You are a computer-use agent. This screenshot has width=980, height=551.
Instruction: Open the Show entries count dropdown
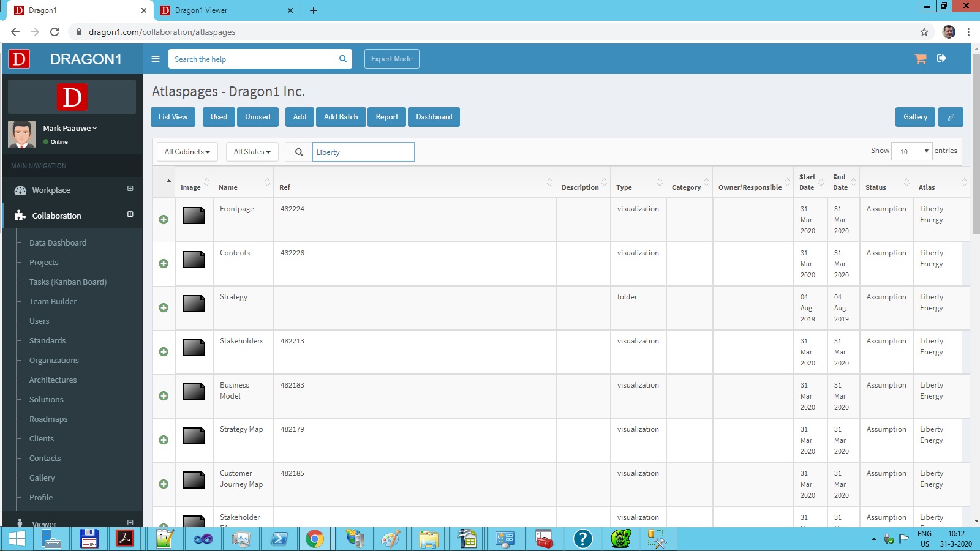912,151
